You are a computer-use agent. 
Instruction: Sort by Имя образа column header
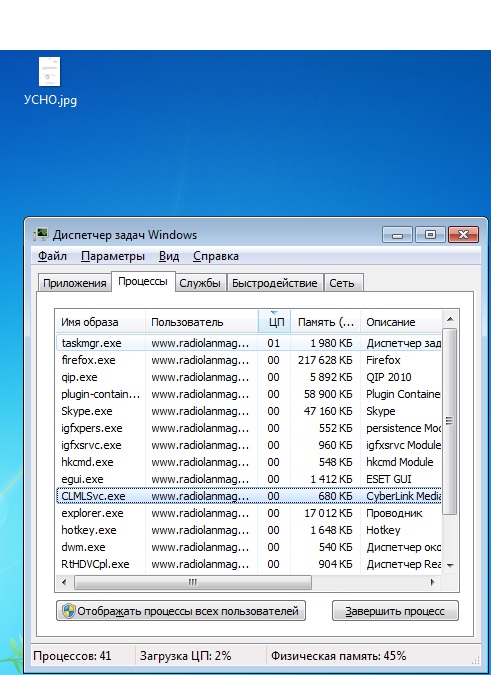[101, 322]
